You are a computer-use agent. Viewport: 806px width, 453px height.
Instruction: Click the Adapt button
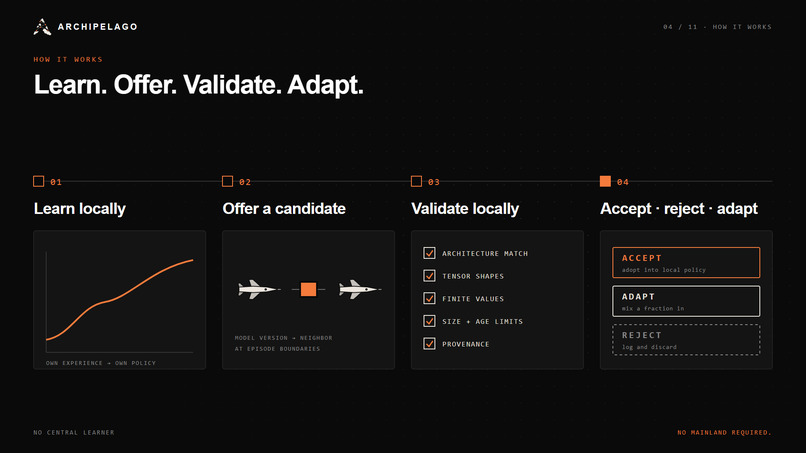[686, 301]
